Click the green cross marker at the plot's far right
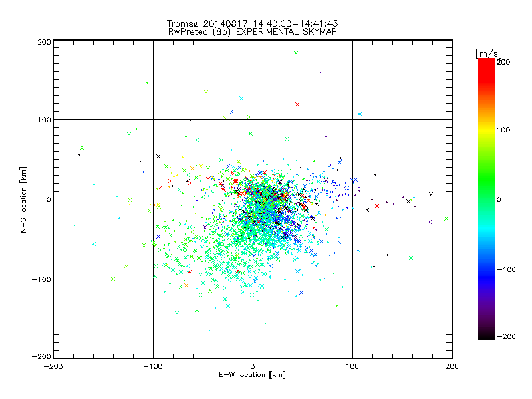This screenshot has width=532, height=399. coord(446,219)
